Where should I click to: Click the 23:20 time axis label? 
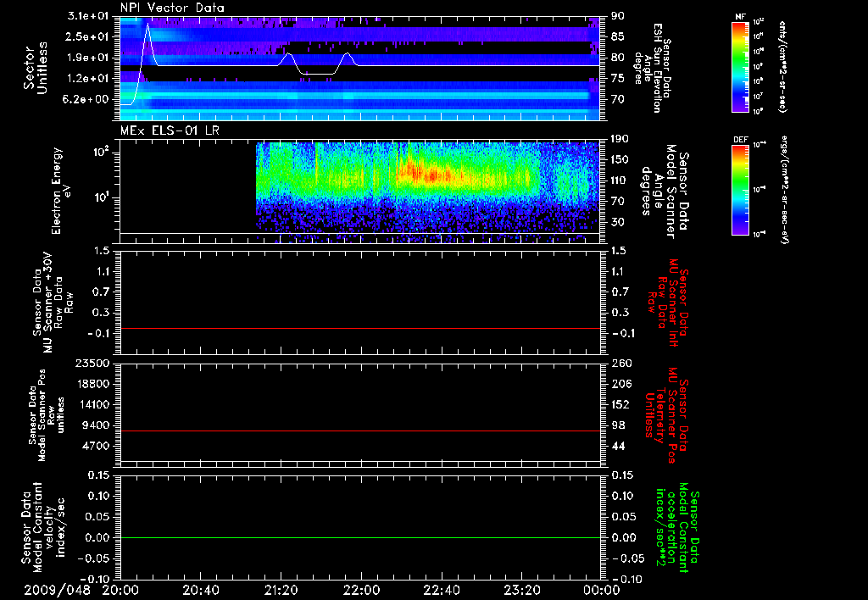521,590
